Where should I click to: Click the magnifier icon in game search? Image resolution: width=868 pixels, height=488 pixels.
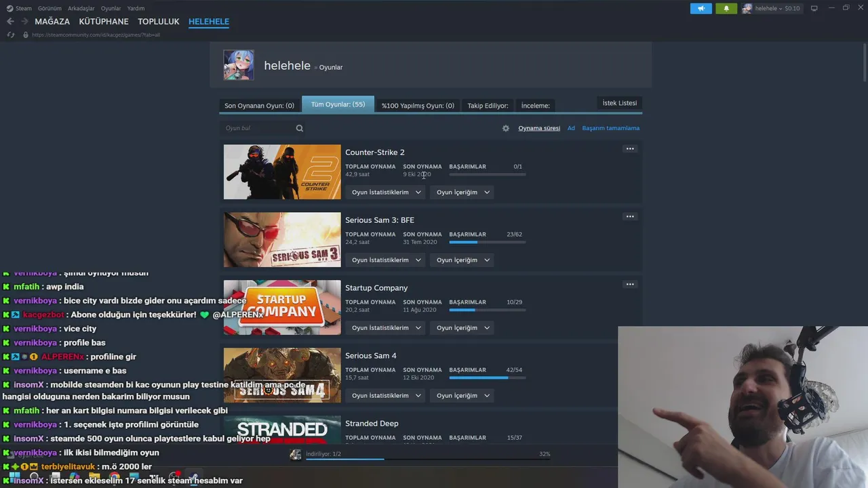300,128
